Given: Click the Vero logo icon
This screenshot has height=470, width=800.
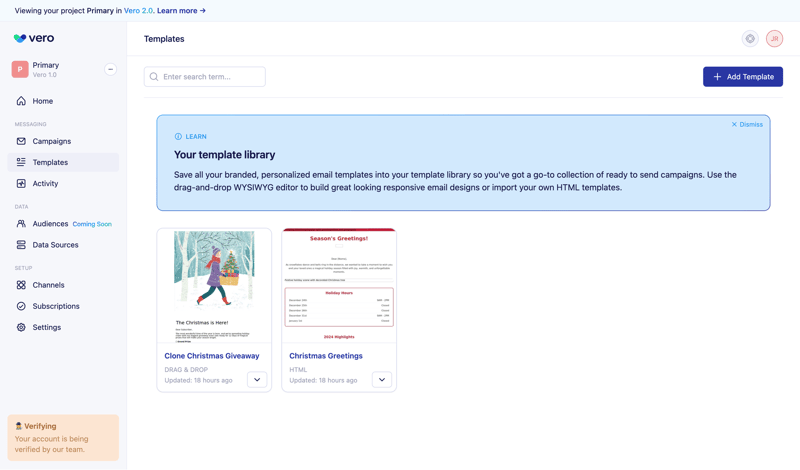Looking at the screenshot, I should pyautogui.click(x=20, y=39).
